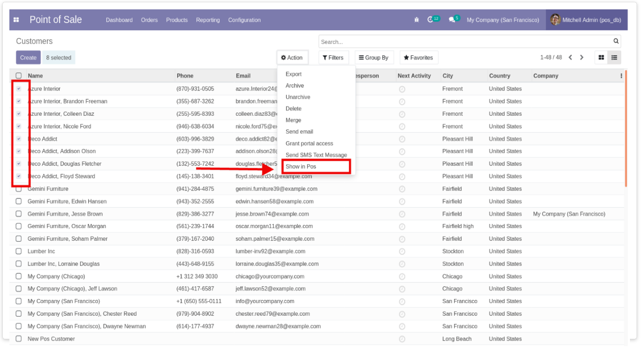The image size is (644, 350).
Task: Open the Reporting menu
Action: coord(208,20)
